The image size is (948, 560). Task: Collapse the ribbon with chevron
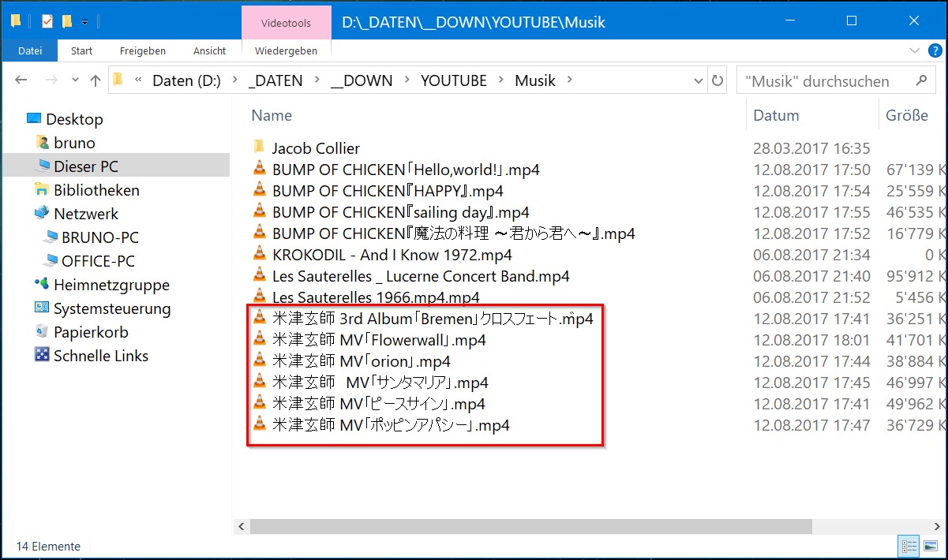pyautogui.click(x=915, y=50)
